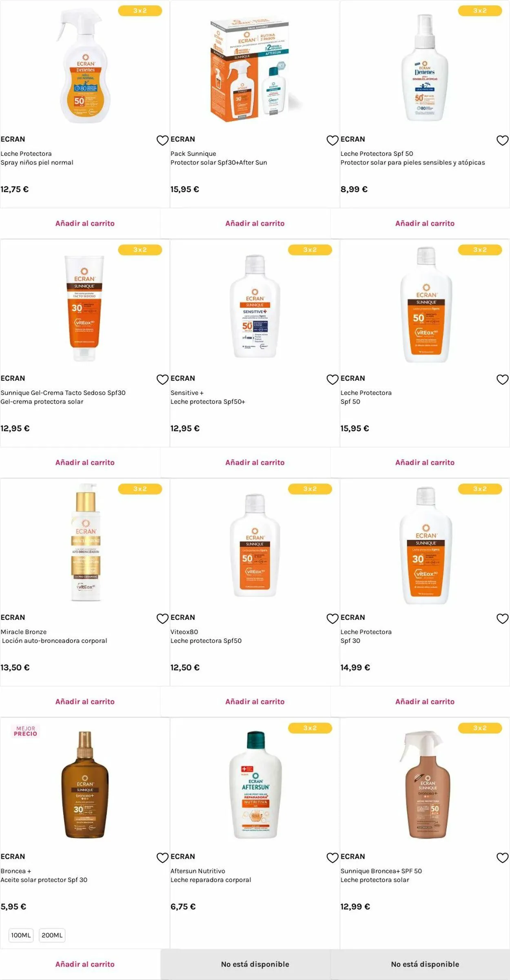Add Miracle Bronze lotion to cart
The width and height of the screenshot is (510, 980).
tap(85, 702)
